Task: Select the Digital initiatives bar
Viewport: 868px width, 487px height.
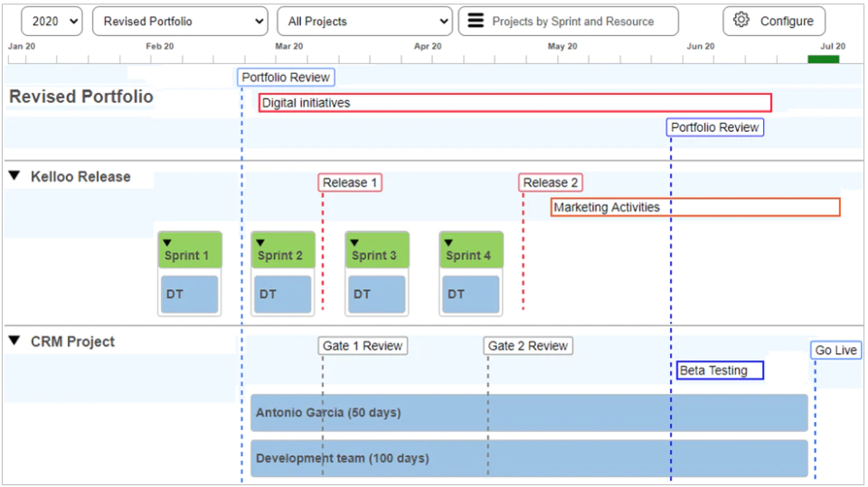Action: pos(514,103)
